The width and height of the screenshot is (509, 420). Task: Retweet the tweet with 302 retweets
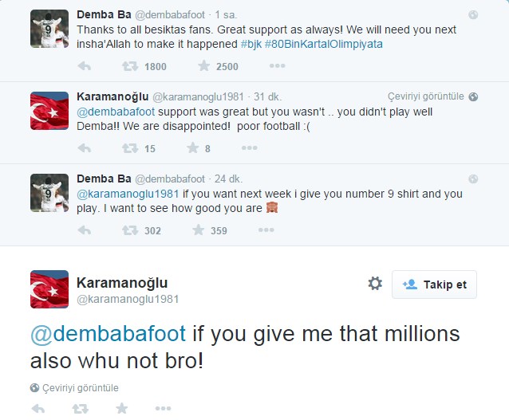point(130,230)
